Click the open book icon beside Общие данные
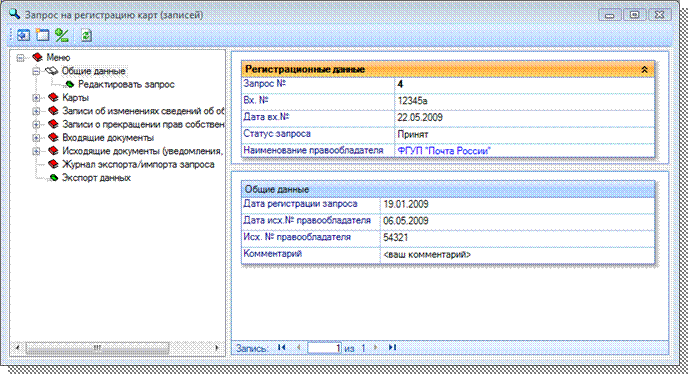688x374 pixels. pyautogui.click(x=52, y=71)
